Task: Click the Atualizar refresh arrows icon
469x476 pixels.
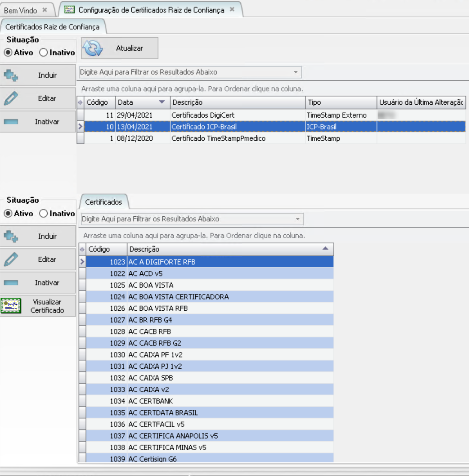Action: pos(93,49)
